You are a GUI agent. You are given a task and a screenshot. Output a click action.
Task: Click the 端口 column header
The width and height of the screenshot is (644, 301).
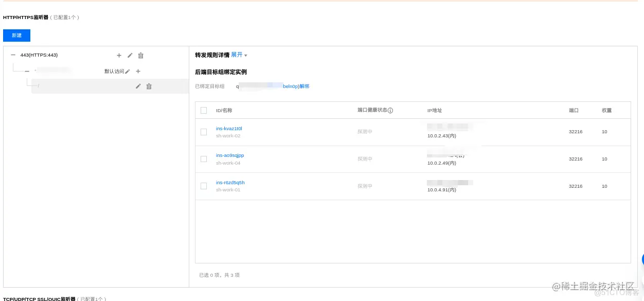(574, 111)
